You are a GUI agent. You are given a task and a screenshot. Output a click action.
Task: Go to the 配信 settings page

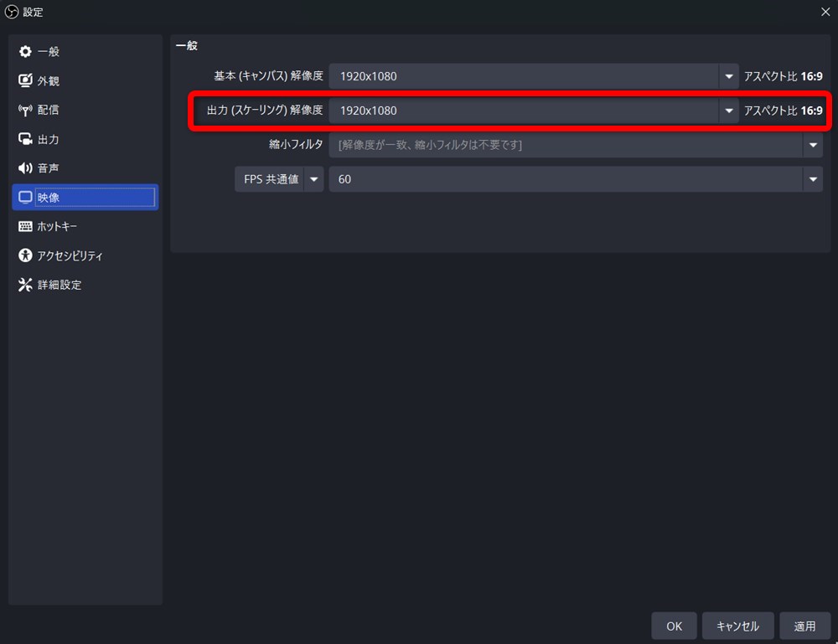point(85,110)
